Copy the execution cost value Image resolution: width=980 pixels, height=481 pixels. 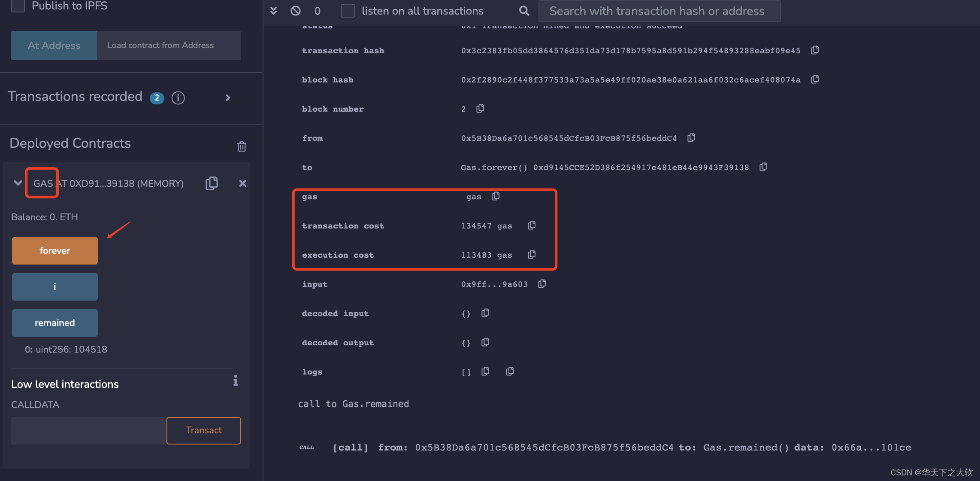point(532,255)
